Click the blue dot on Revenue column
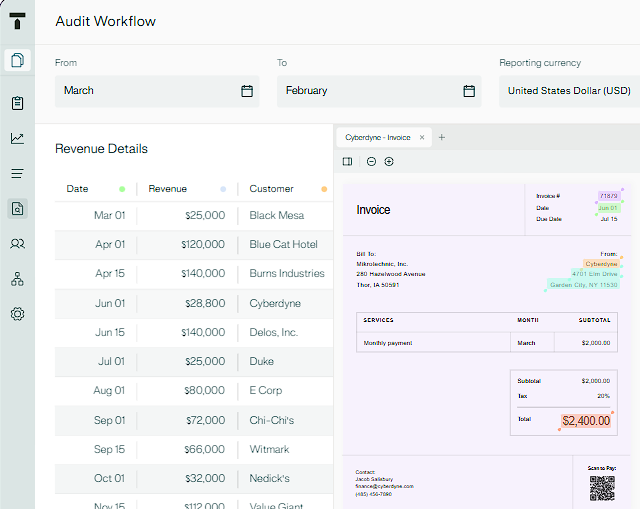 (223, 189)
